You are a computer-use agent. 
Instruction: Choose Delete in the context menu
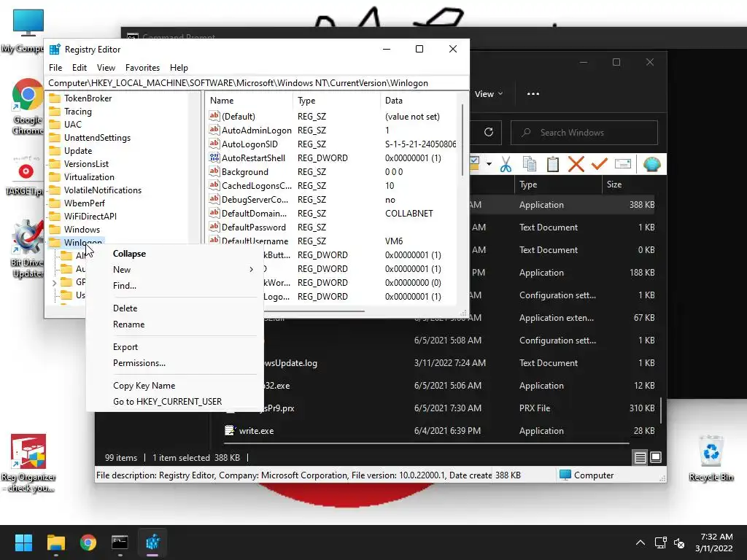coord(174,308)
